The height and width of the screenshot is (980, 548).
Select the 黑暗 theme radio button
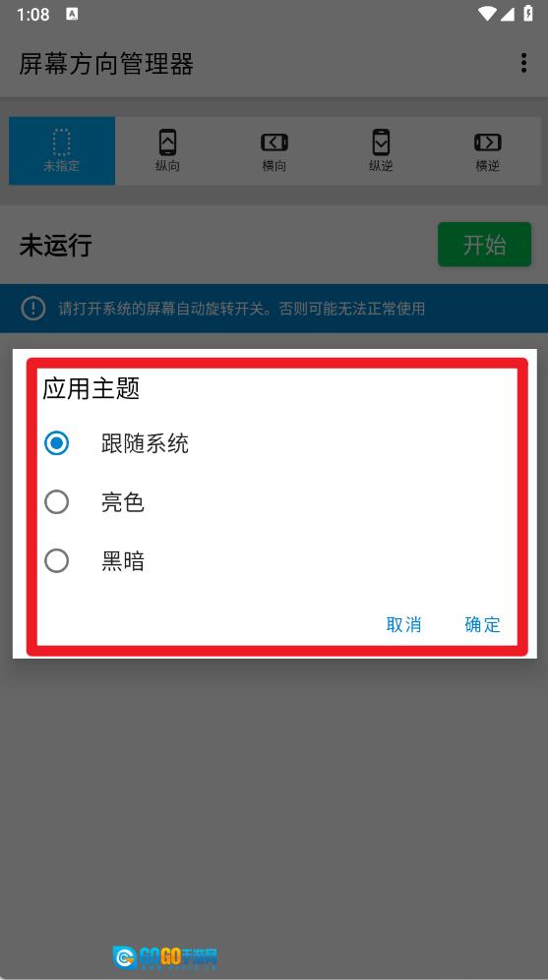pyautogui.click(x=56, y=560)
